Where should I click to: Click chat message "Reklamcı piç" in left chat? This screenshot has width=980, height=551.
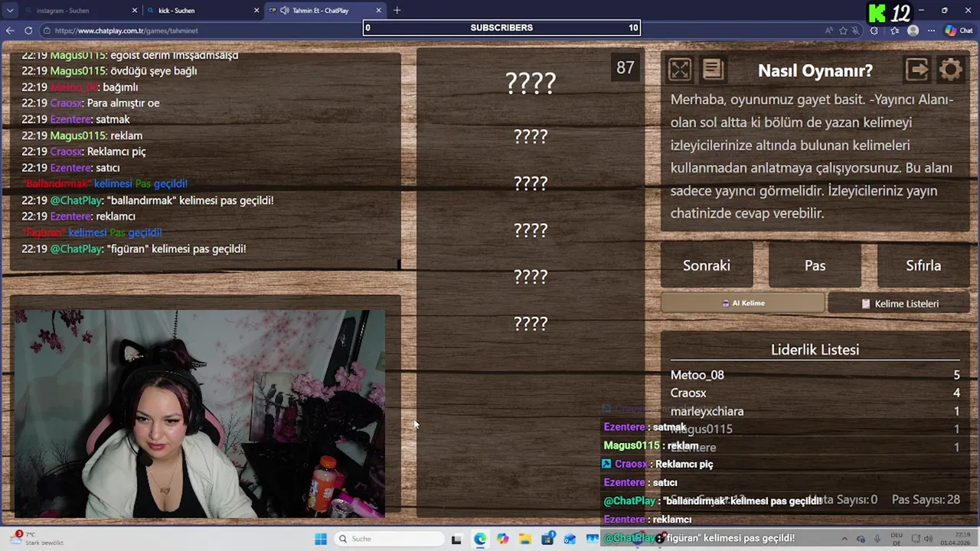click(116, 152)
